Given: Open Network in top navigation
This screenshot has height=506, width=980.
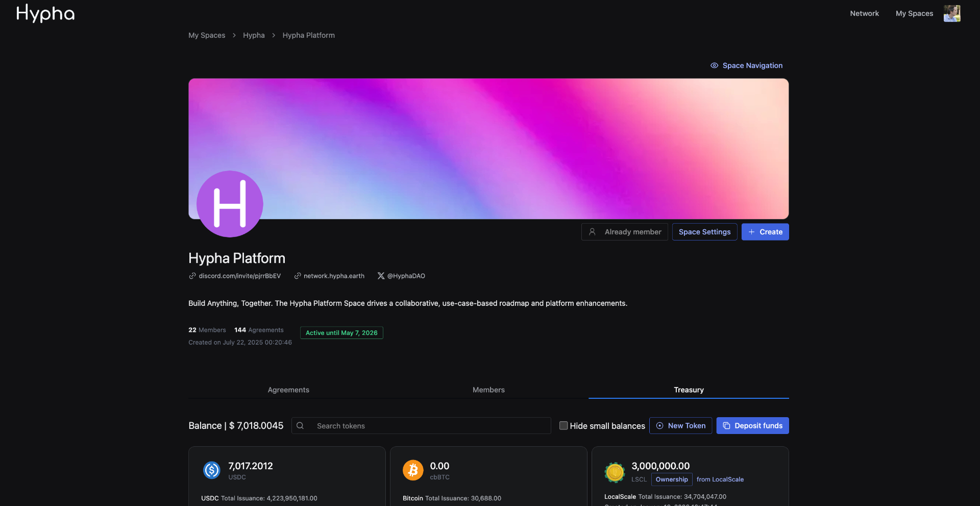Looking at the screenshot, I should pos(864,13).
